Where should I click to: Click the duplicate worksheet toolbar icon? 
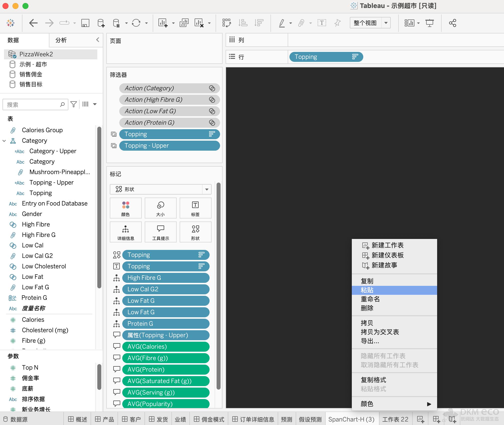point(184,23)
